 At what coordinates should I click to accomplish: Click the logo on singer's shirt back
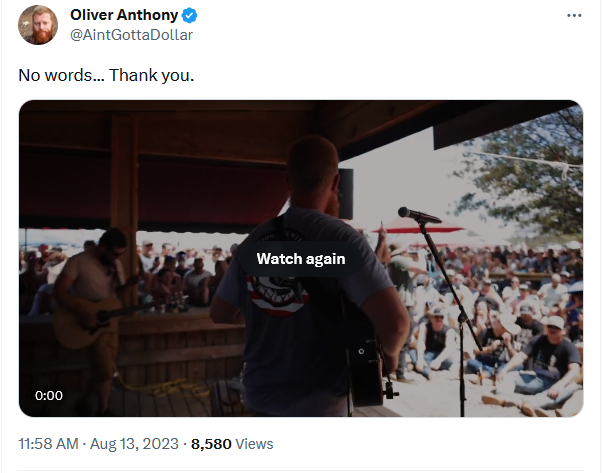click(x=278, y=295)
